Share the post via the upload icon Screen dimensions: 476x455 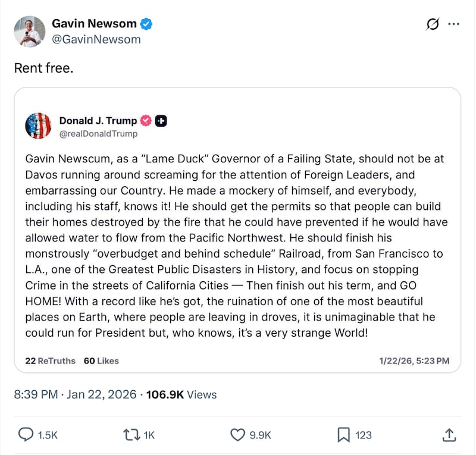(450, 435)
